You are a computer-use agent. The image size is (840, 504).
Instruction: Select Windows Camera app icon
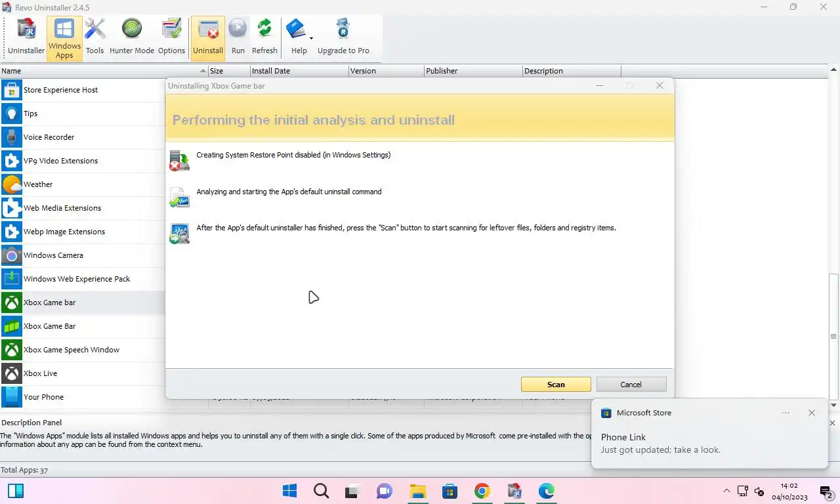click(11, 255)
